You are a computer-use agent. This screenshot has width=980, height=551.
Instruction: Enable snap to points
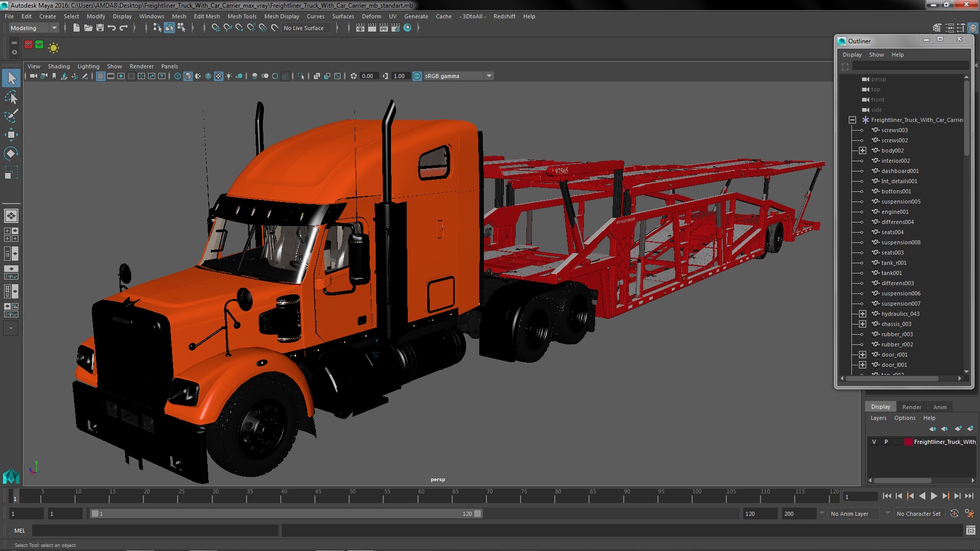239,28
